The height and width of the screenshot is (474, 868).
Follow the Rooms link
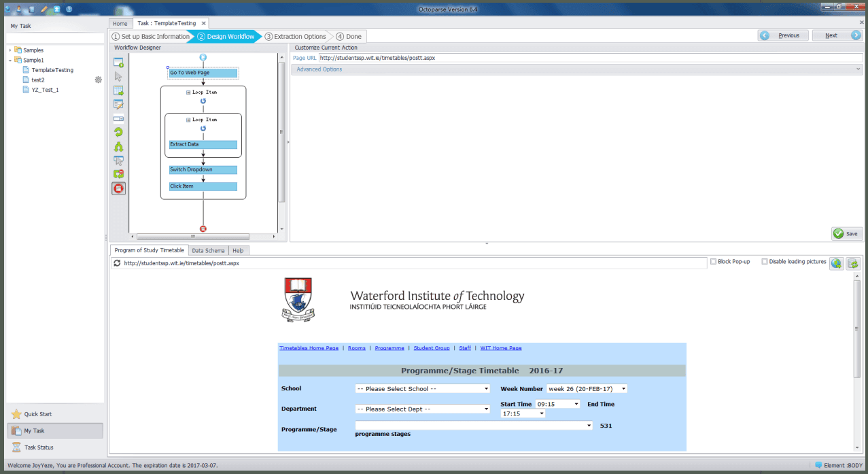click(357, 348)
